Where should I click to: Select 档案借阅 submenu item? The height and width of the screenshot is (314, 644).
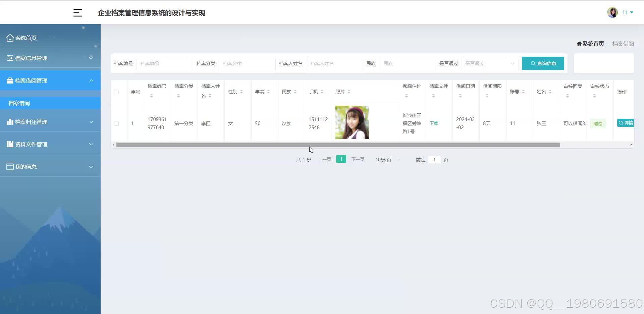pyautogui.click(x=50, y=103)
